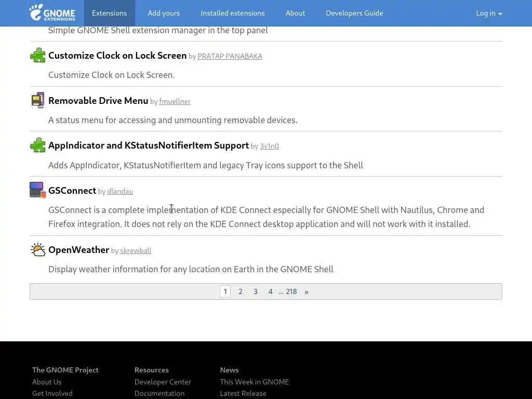The height and width of the screenshot is (399, 532).
Task: Open Latest Release footer link
Action: click(243, 393)
